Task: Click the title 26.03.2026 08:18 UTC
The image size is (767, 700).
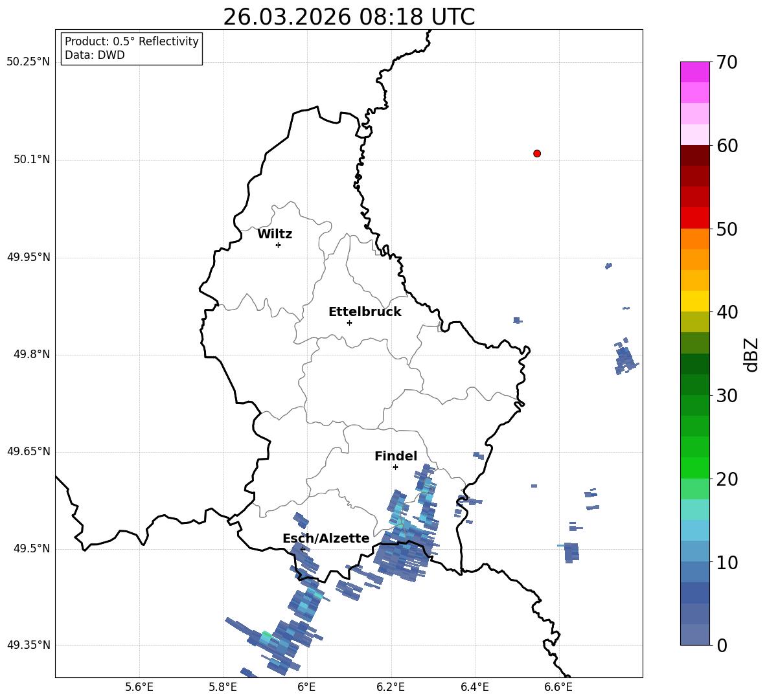Action: [349, 17]
